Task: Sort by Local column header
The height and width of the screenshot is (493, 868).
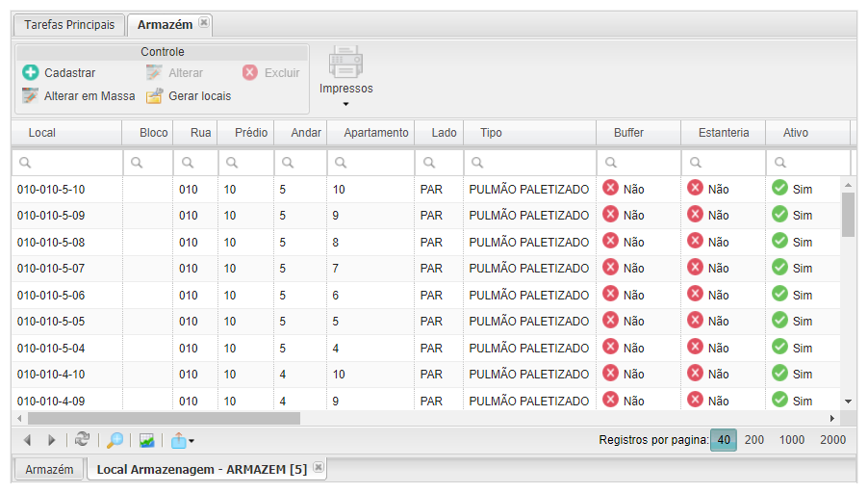Action: click(42, 133)
